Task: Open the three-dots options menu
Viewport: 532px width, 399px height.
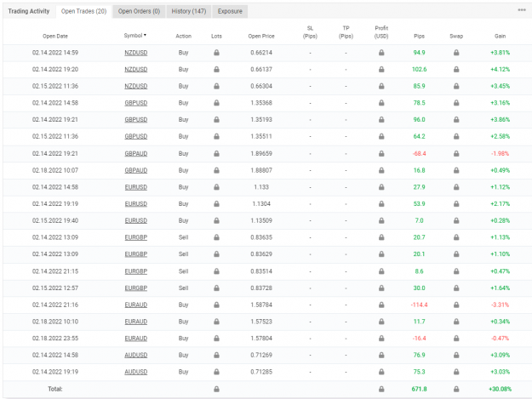Action: (x=522, y=10)
